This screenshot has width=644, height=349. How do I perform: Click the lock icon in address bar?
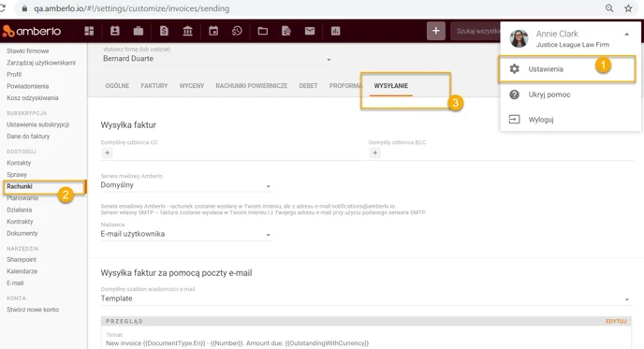coord(24,8)
